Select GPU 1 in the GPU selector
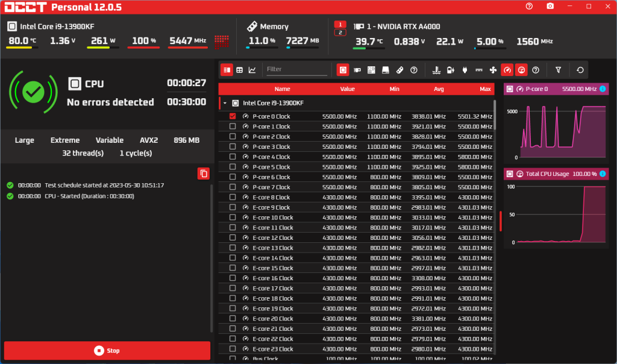617x364 pixels. [x=340, y=24]
